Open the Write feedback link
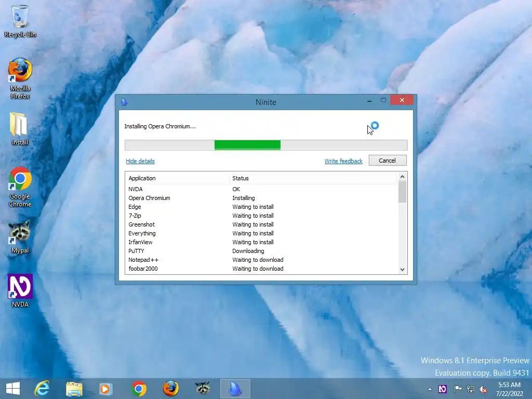This screenshot has width=532, height=399. (x=343, y=161)
